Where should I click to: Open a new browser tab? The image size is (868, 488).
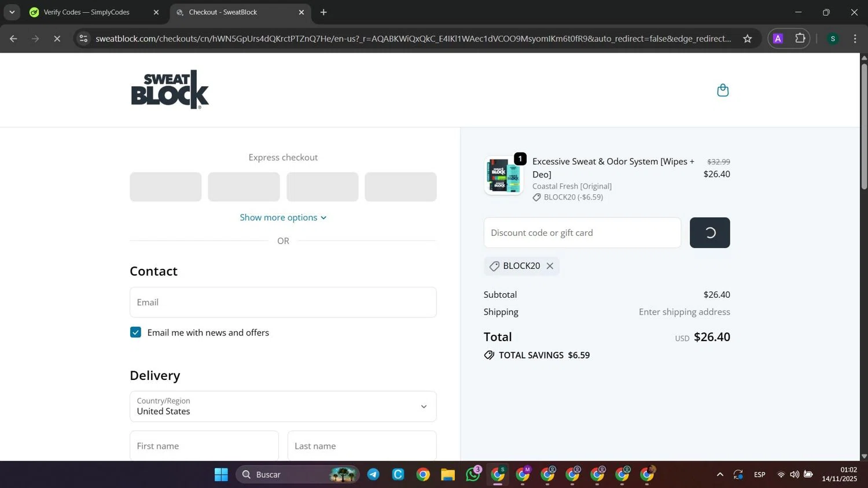click(323, 12)
